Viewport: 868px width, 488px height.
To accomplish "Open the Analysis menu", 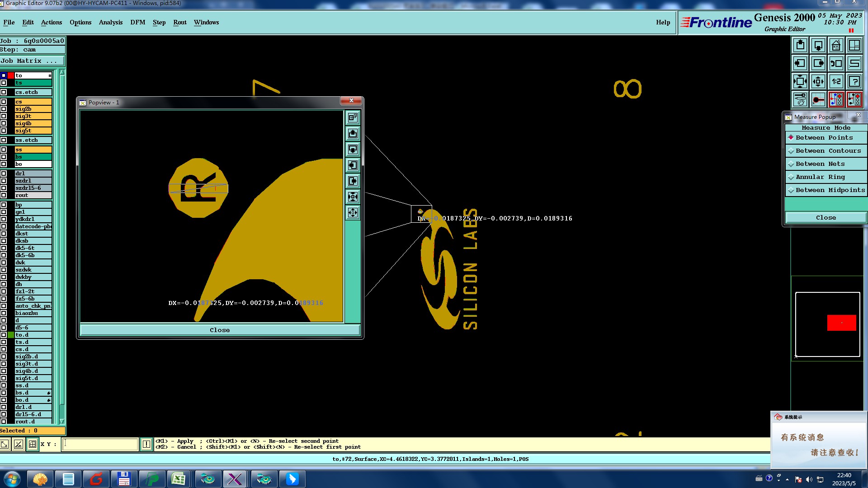I will 111,22.
